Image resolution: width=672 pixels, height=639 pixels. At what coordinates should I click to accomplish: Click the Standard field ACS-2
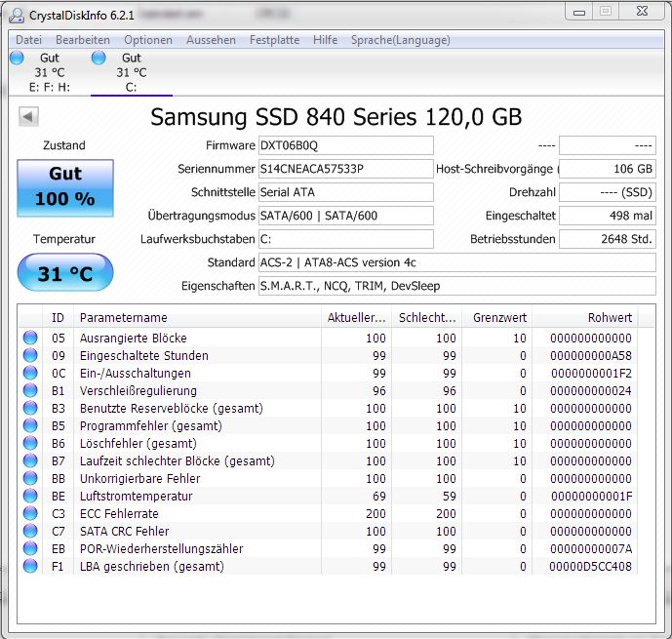456,262
